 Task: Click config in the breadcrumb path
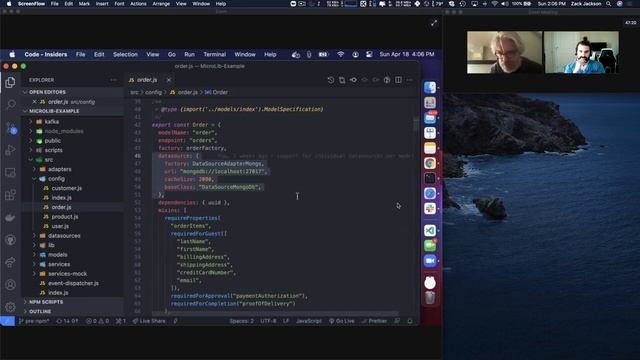pyautogui.click(x=153, y=93)
